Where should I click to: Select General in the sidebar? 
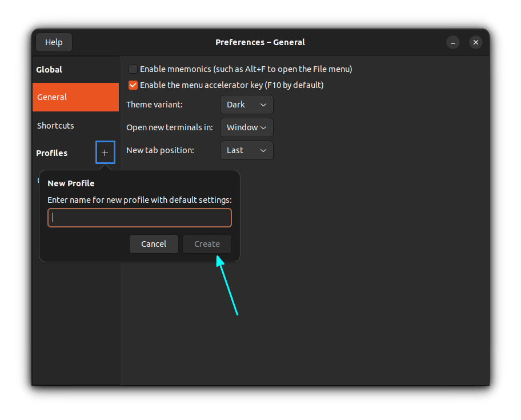tap(75, 97)
